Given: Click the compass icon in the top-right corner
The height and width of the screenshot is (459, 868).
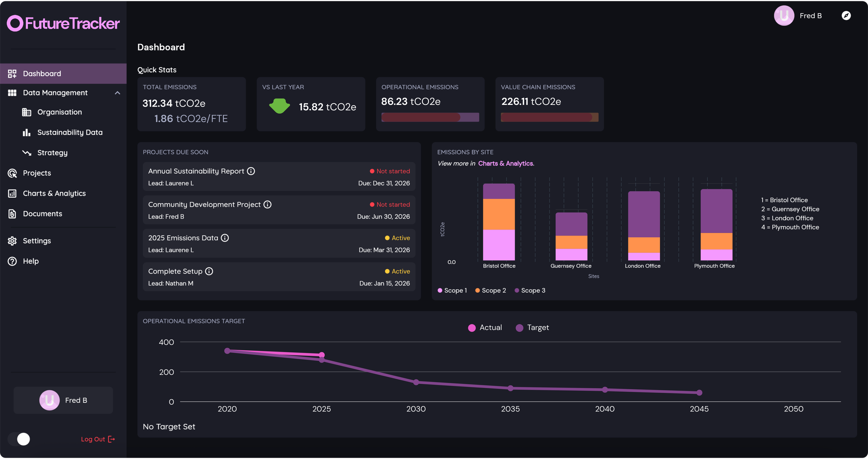Looking at the screenshot, I should point(846,16).
